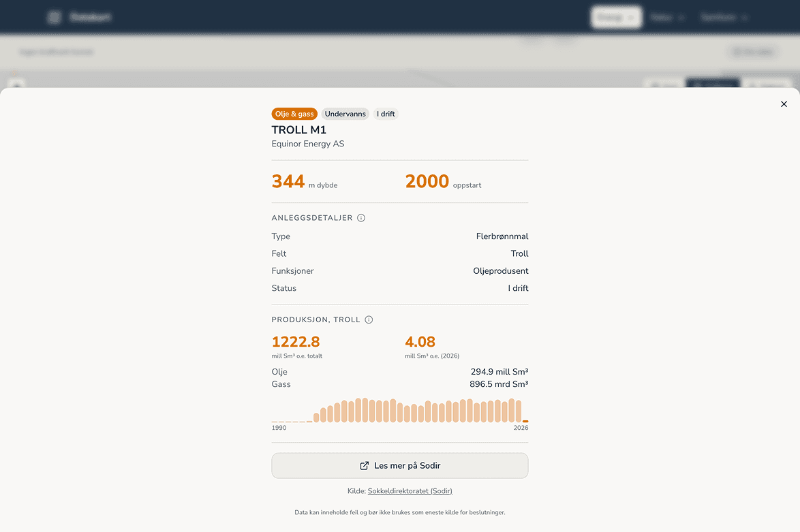Click the Status row's I drift value
Image resolution: width=800 pixels, height=532 pixels.
click(518, 289)
